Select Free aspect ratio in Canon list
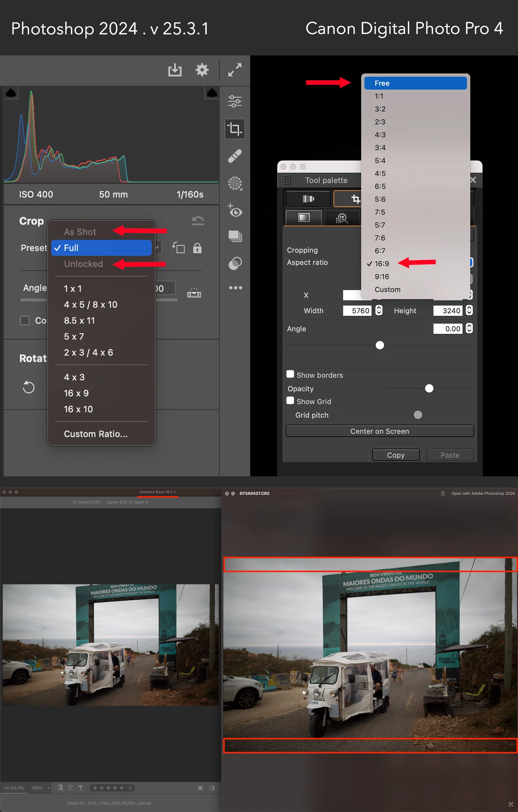 (x=415, y=83)
